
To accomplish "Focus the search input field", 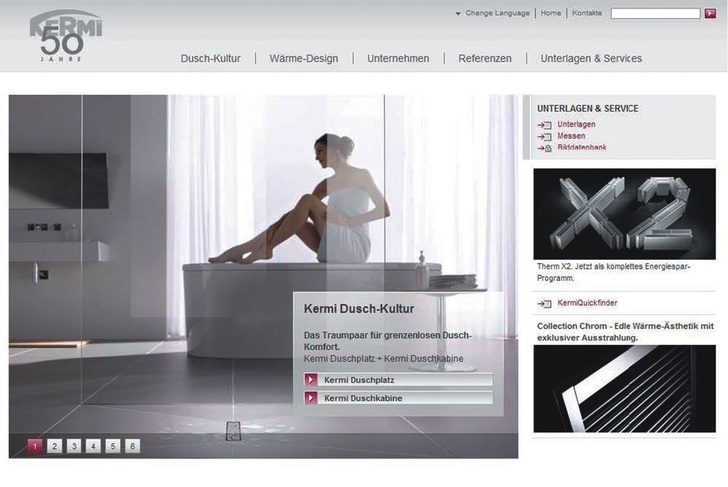I will click(x=655, y=13).
